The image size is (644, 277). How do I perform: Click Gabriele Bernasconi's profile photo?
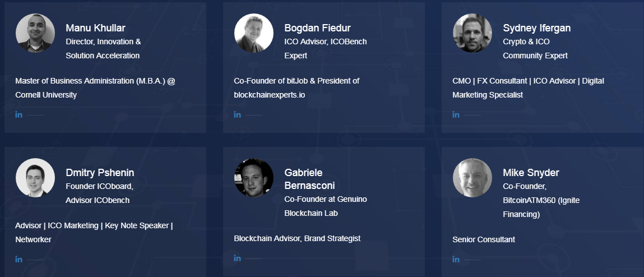point(254,178)
